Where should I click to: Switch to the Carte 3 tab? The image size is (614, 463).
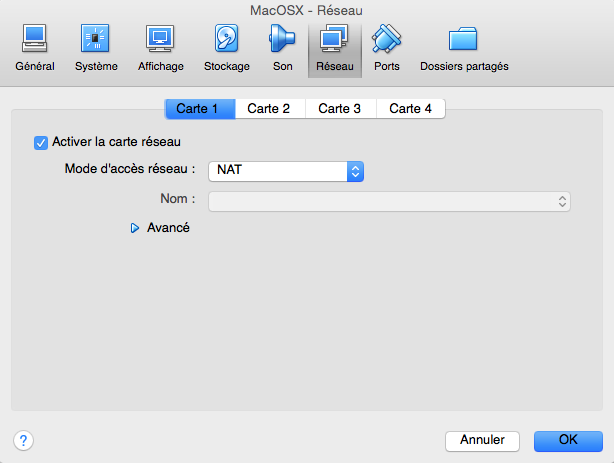[x=340, y=109]
